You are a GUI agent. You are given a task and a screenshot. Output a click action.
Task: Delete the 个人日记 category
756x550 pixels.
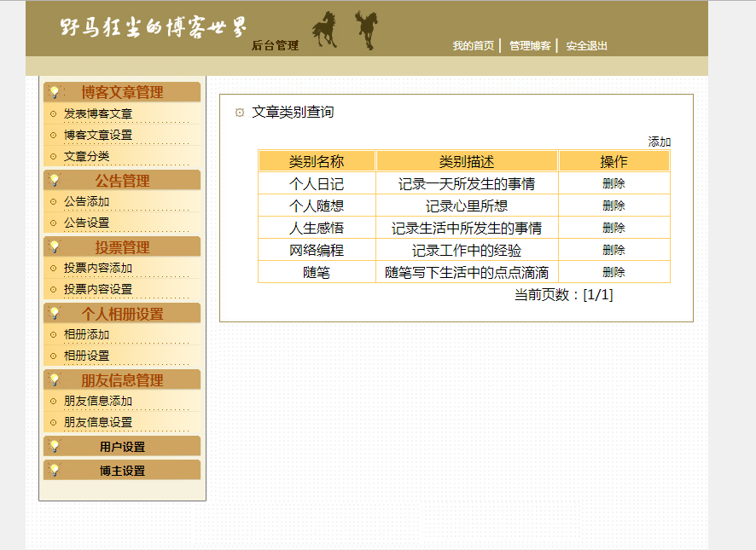click(x=614, y=183)
